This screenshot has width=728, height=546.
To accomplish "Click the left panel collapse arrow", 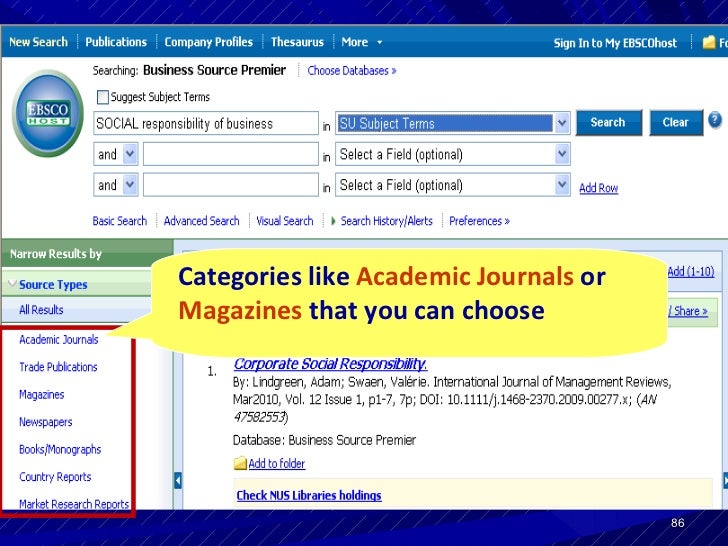I will coord(178,479).
